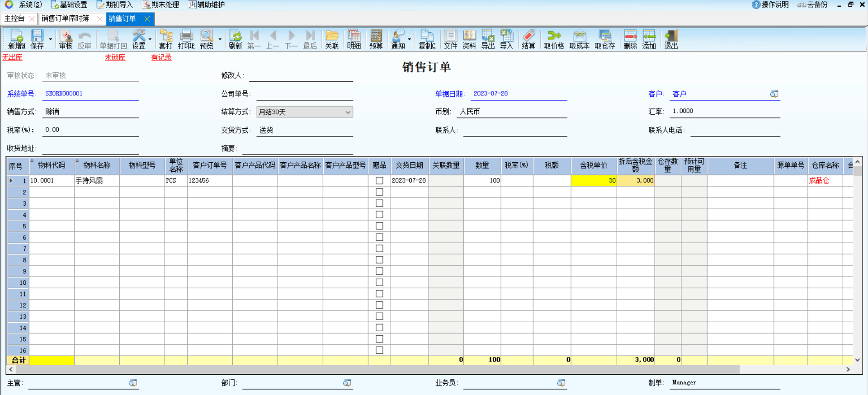This screenshot has height=395, width=868.
Task: Click the grid's horizontal scrollbar track
Action: (791, 369)
